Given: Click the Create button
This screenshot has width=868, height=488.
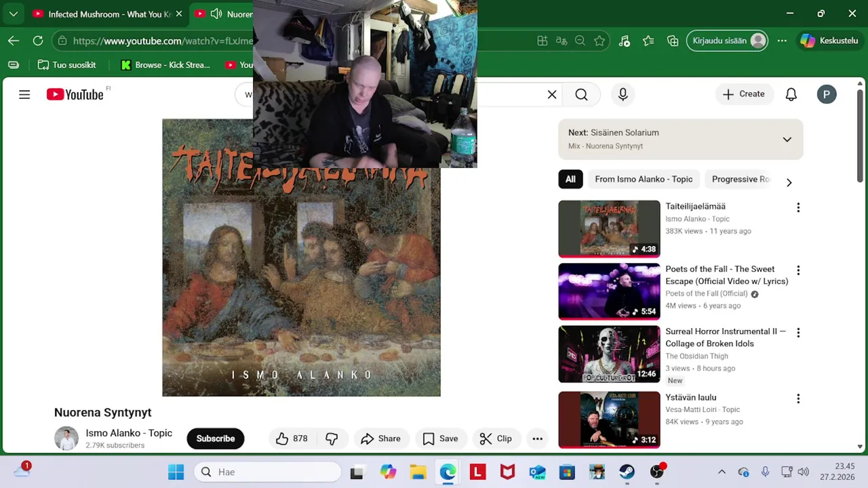Looking at the screenshot, I should [x=744, y=94].
